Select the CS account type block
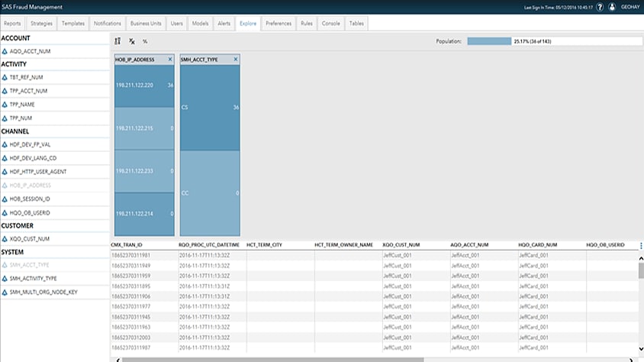The image size is (644, 362). [210, 107]
